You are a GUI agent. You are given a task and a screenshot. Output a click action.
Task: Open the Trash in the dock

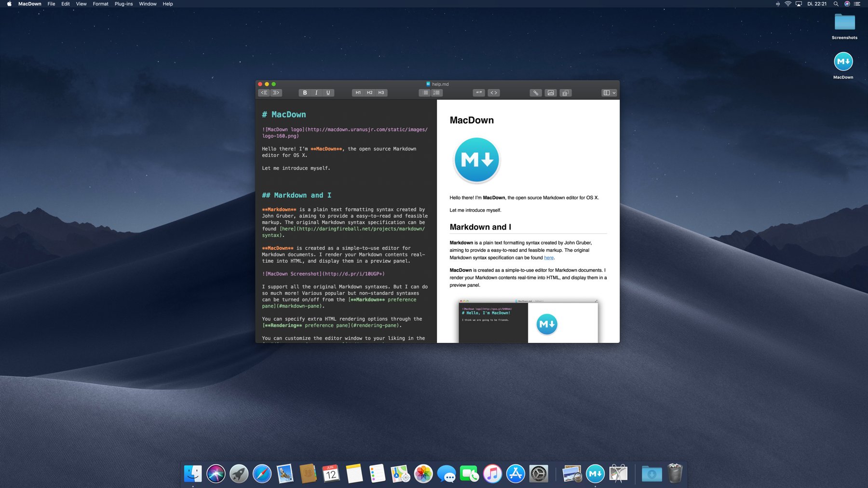[675, 474]
